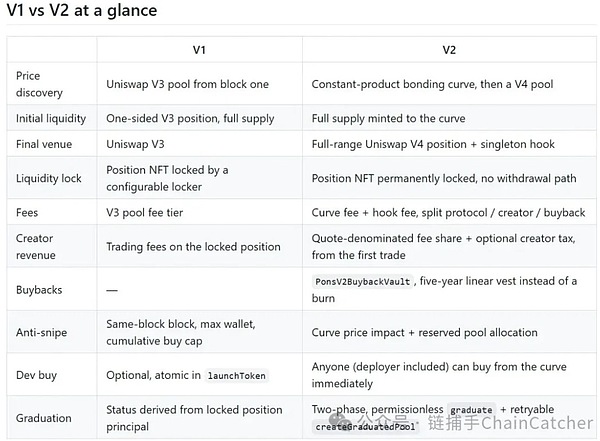Image resolution: width=600 pixels, height=441 pixels.
Task: Click the graduate code label
Action: [x=471, y=410]
